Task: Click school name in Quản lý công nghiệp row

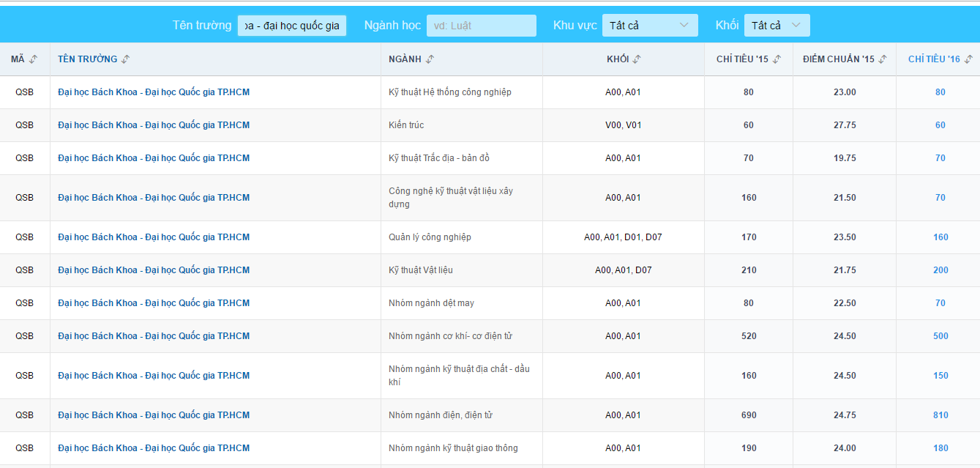Action: [x=154, y=237]
